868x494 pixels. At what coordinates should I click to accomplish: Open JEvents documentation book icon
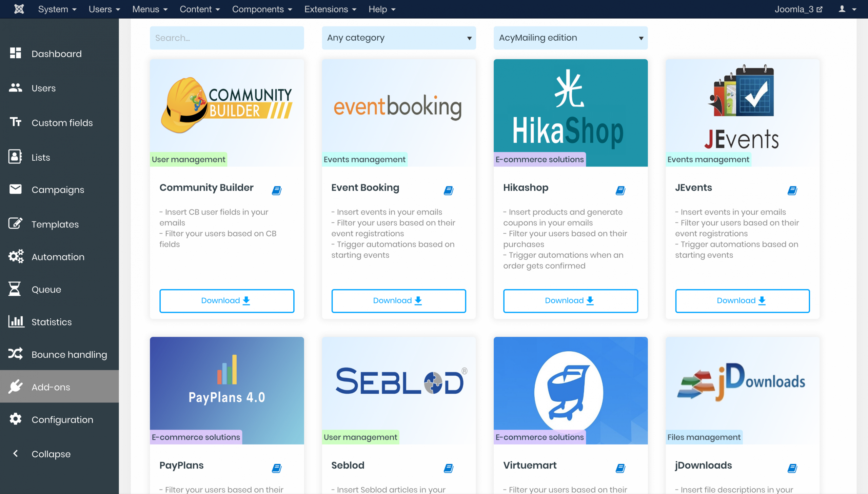(x=792, y=190)
